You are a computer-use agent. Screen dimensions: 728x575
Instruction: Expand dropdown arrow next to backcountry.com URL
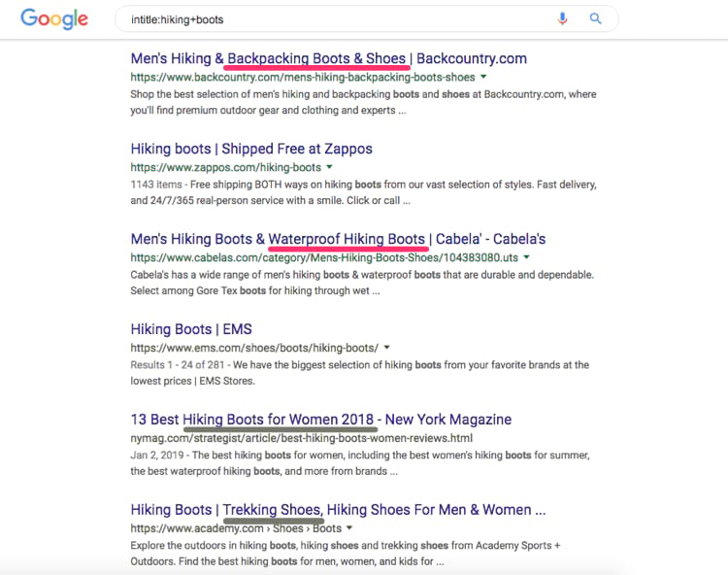(x=483, y=77)
